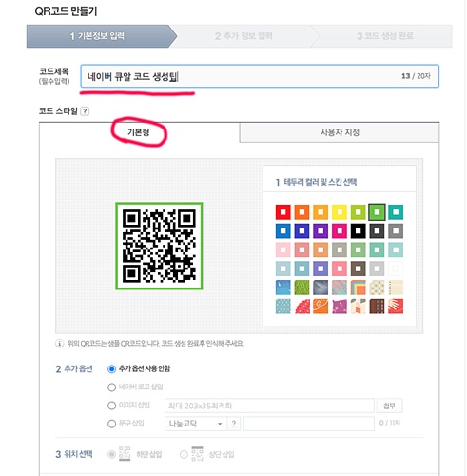Click the sample QR code info icon
The width and height of the screenshot is (467, 476).
(x=59, y=344)
